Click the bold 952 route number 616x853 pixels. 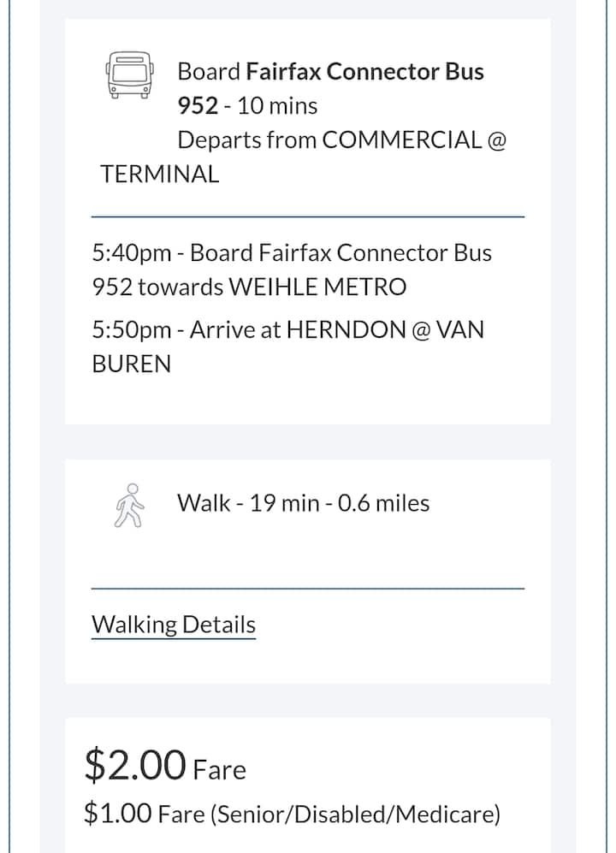(x=198, y=106)
